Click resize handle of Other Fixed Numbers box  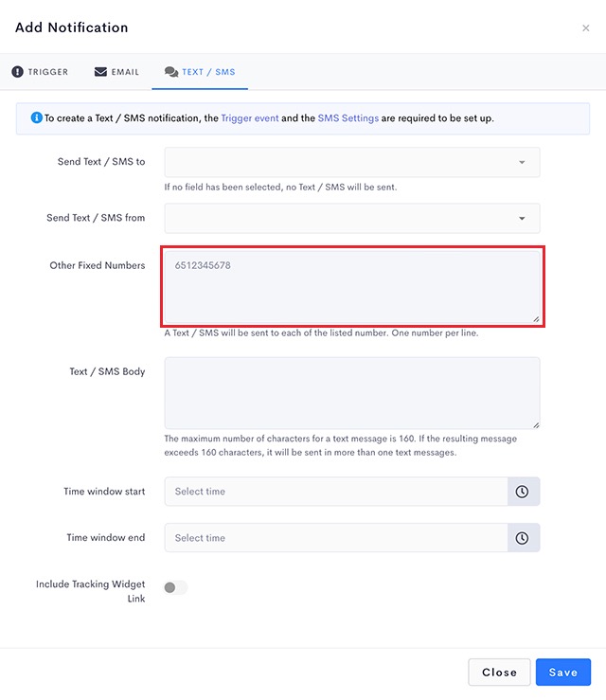(x=536, y=319)
